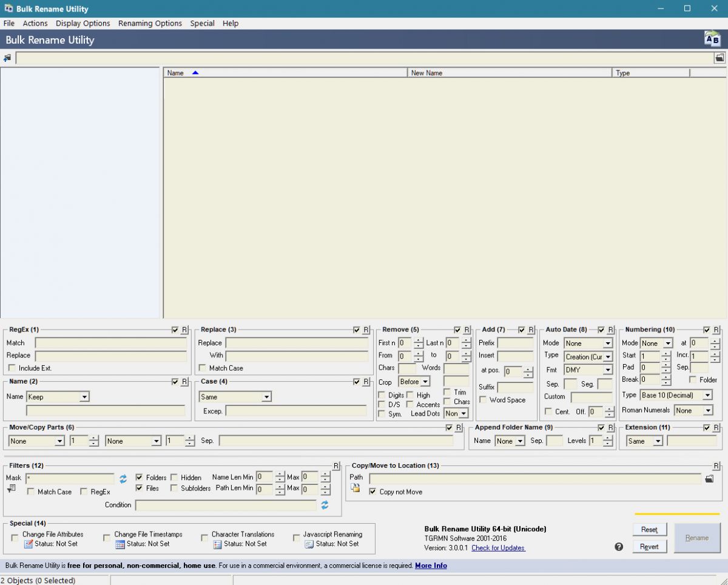The image size is (728, 585).
Task: Expand the Crop dropdown showing Before
Action: pyautogui.click(x=414, y=382)
